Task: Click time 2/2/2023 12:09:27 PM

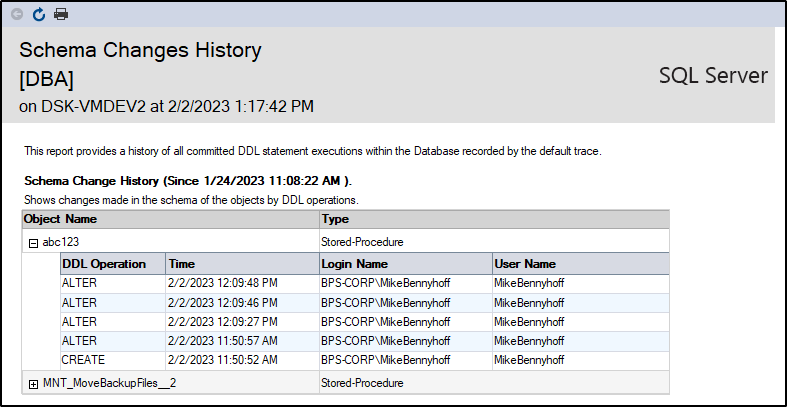Action: pos(222,322)
